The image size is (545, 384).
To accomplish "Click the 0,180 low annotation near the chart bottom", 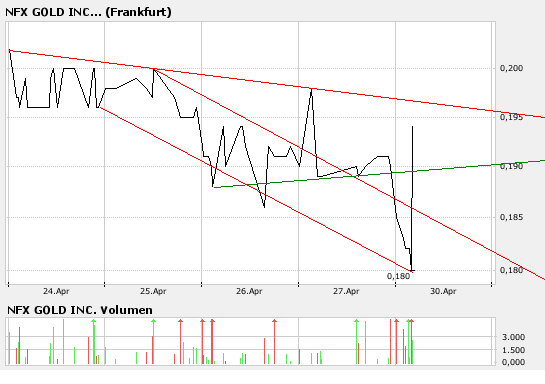I will [x=398, y=276].
